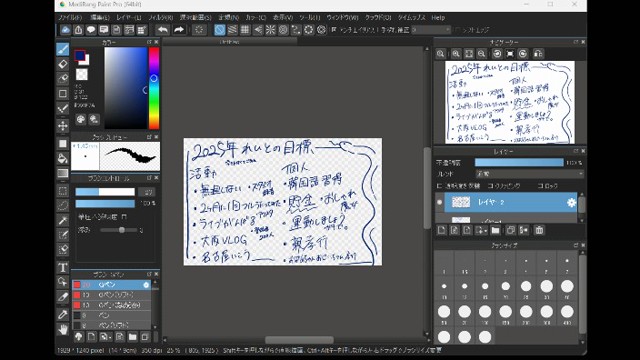
Task: Open the Help menu
Action: [438, 18]
